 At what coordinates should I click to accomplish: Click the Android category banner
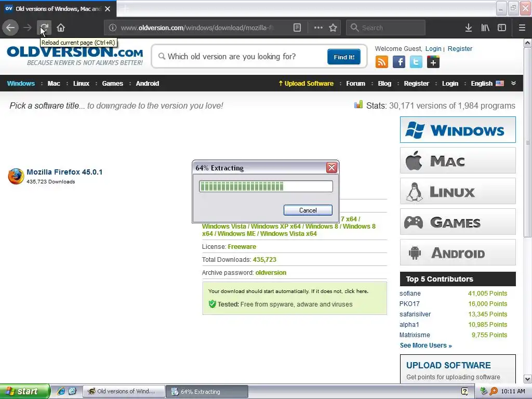[458, 252]
